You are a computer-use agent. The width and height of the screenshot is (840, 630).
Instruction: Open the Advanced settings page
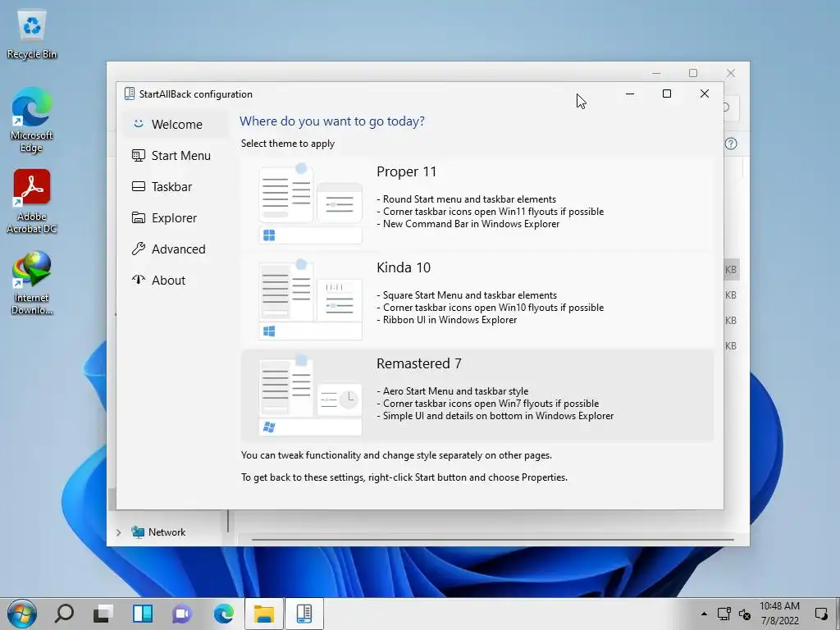coord(175,249)
